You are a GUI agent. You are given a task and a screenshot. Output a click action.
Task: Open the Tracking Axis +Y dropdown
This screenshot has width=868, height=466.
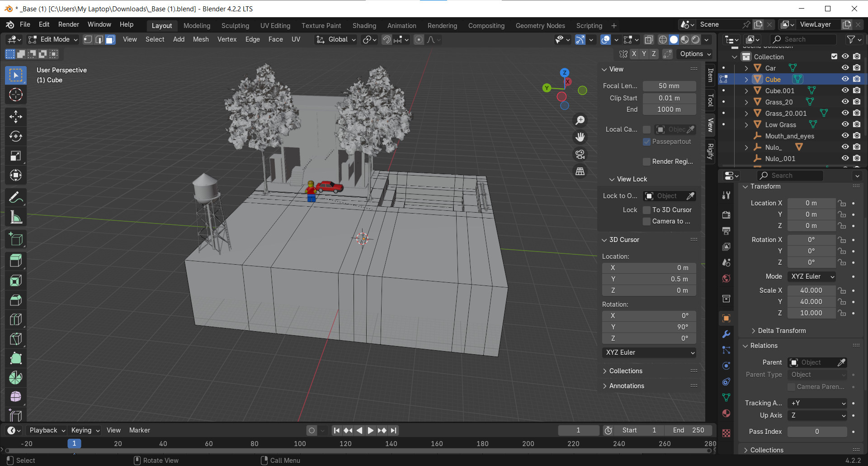tap(817, 403)
